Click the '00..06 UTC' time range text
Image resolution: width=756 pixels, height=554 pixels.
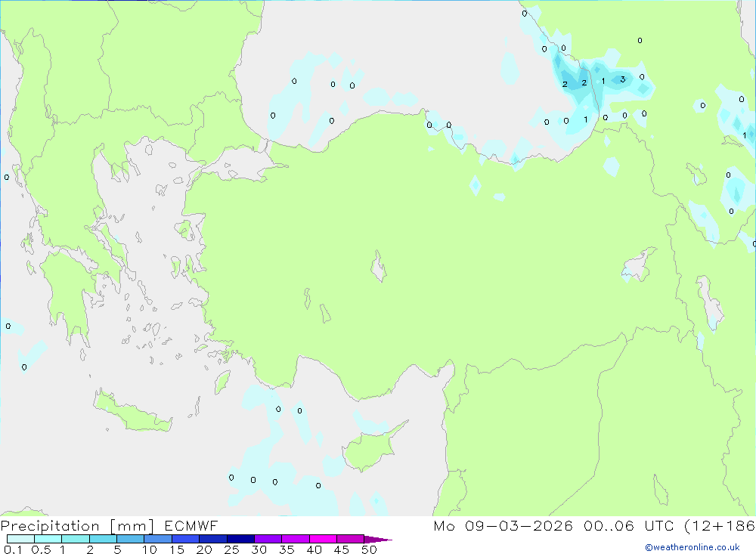pyautogui.click(x=628, y=525)
